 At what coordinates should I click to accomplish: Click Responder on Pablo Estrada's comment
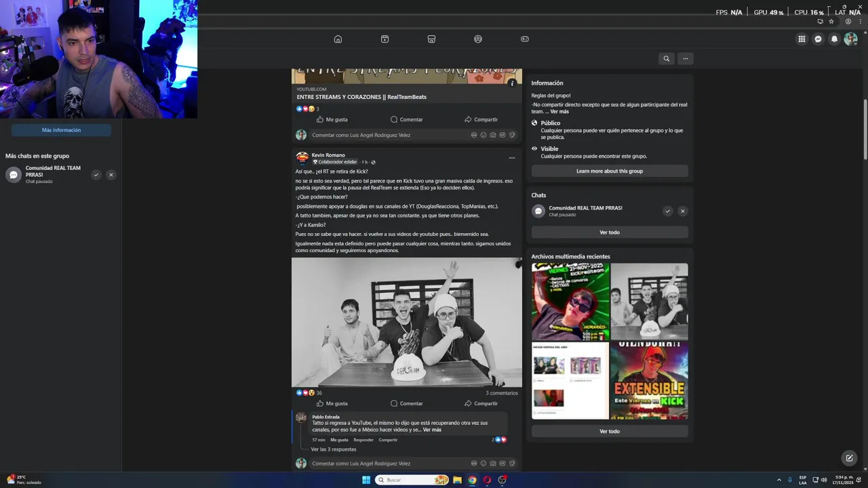[x=363, y=440]
